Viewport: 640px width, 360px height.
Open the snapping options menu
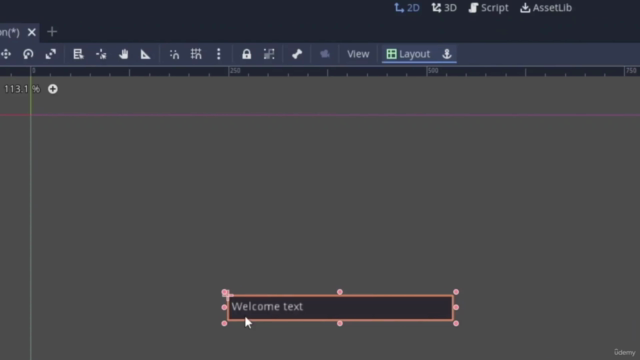(x=219, y=54)
